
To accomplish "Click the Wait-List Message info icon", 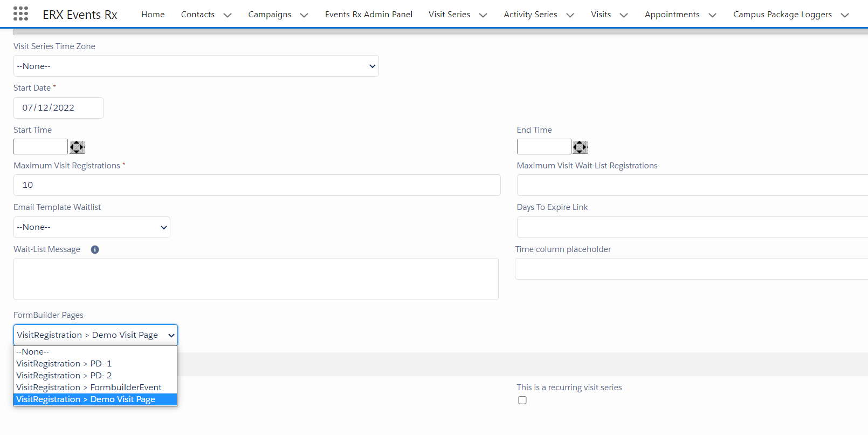I will [95, 249].
